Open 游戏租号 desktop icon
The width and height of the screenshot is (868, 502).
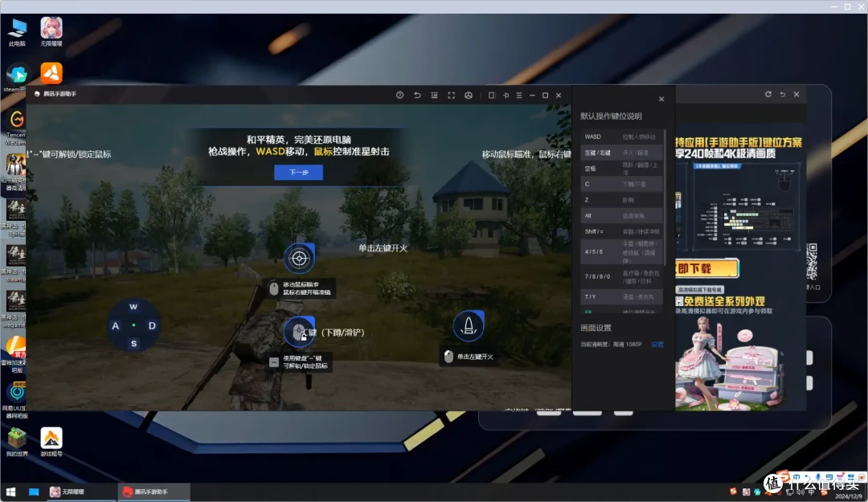tap(51, 441)
